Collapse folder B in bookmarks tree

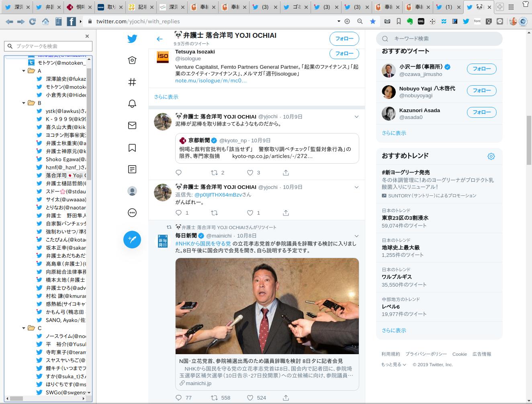coord(24,103)
